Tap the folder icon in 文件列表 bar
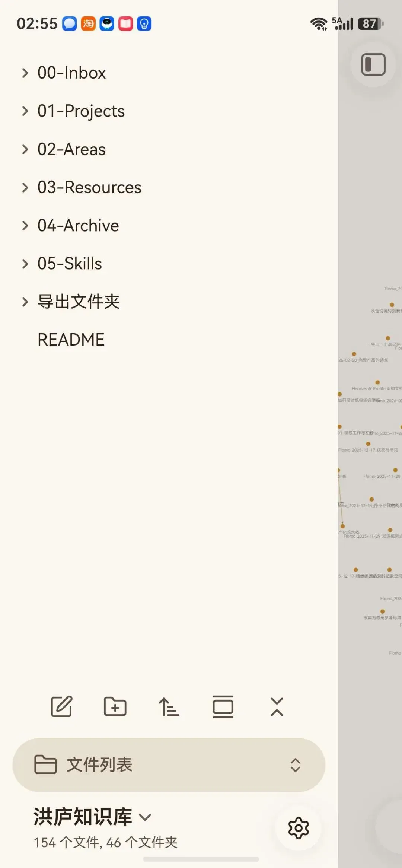Viewport: 402px width, 868px height. 45,765
